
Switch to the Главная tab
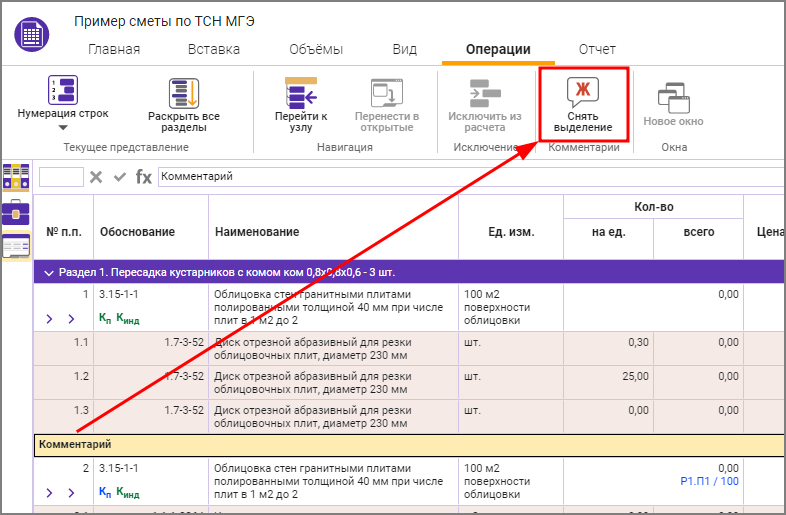(x=114, y=50)
